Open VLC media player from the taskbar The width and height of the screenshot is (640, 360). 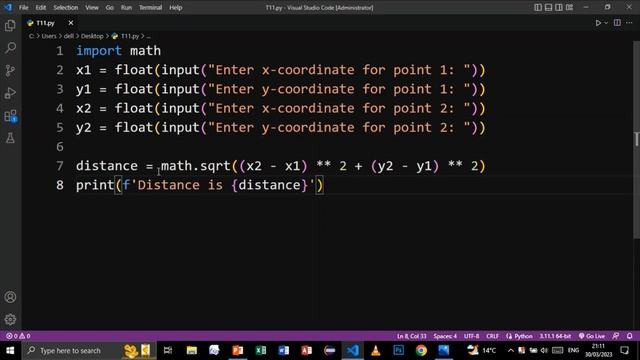376,350
